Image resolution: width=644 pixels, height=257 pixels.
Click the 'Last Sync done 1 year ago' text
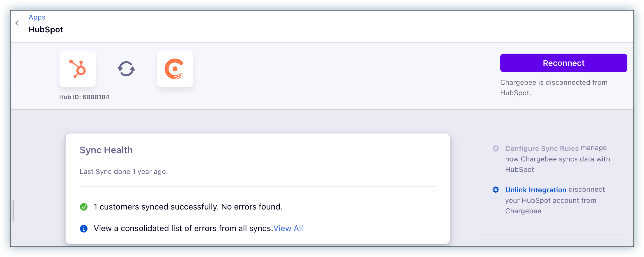click(124, 172)
